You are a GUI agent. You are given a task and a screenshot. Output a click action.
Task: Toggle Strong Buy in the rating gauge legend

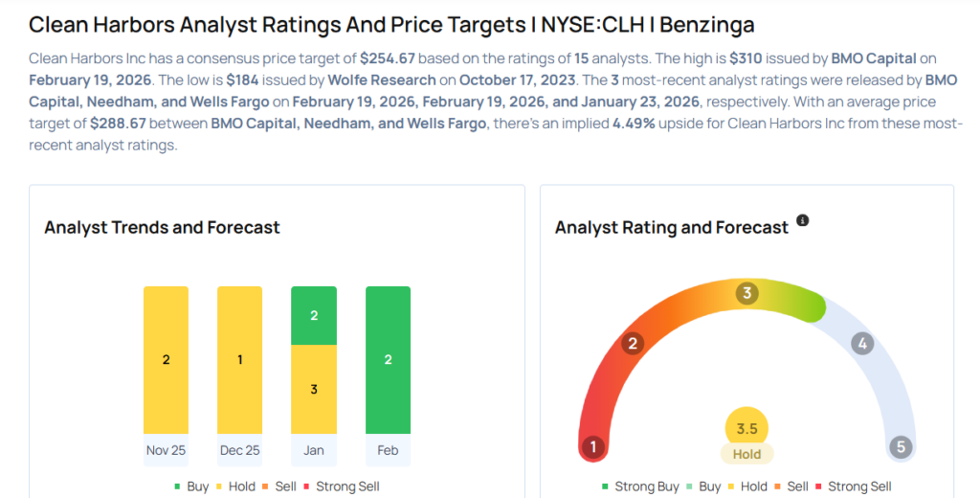[x=639, y=487]
